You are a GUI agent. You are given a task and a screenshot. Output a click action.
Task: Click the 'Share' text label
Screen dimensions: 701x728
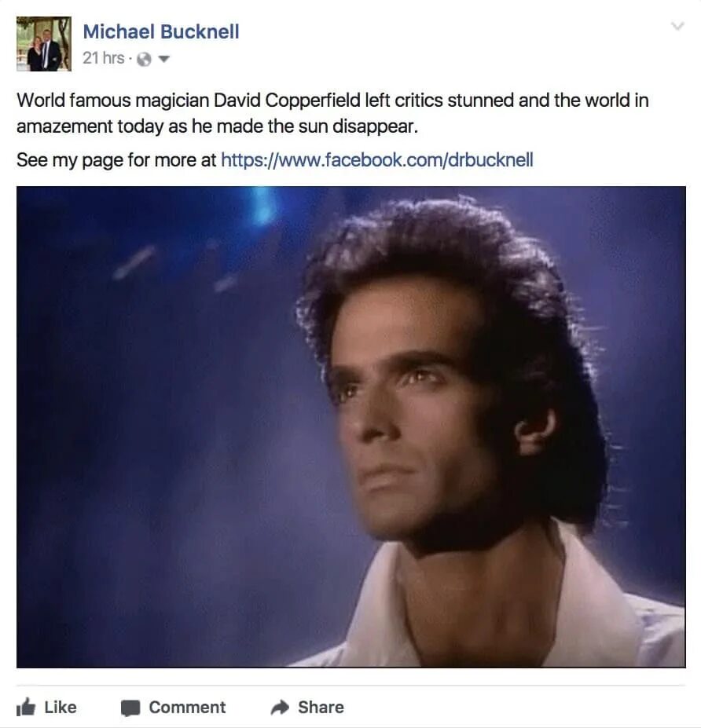[x=321, y=707]
